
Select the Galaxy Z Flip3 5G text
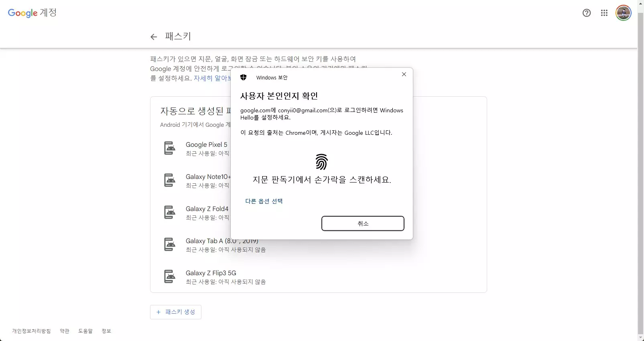point(211,273)
